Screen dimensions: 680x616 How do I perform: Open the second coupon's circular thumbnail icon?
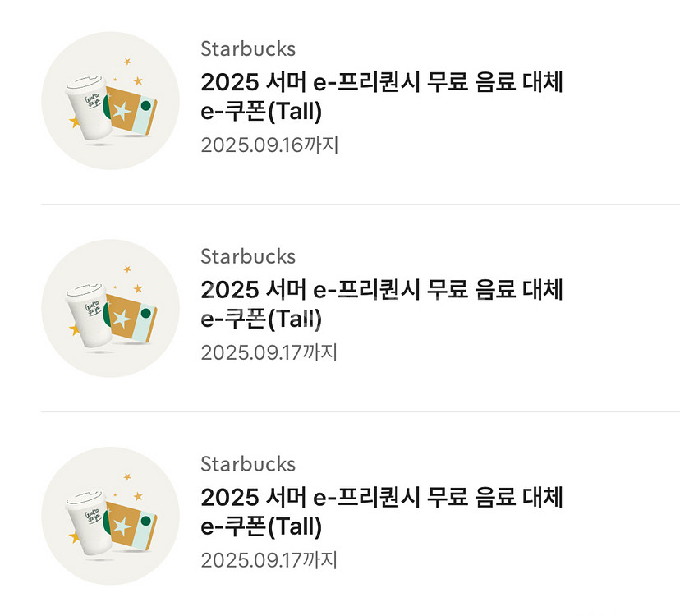[110, 309]
